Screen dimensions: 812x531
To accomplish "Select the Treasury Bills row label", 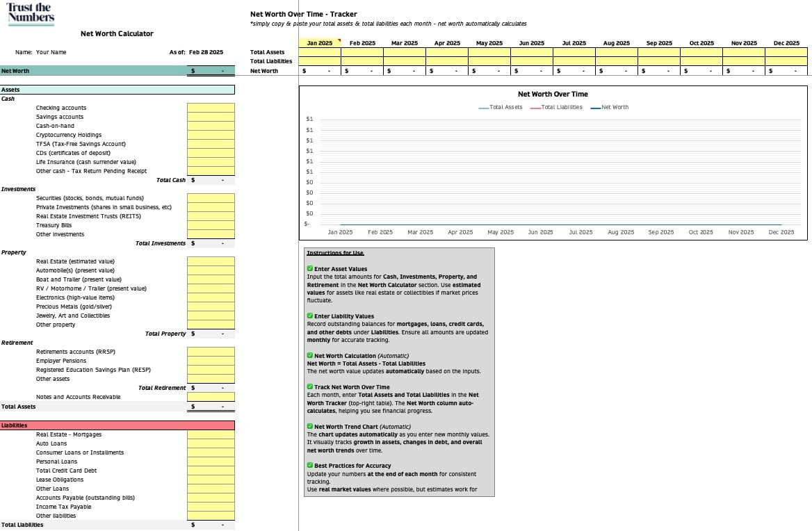I will (x=54, y=225).
